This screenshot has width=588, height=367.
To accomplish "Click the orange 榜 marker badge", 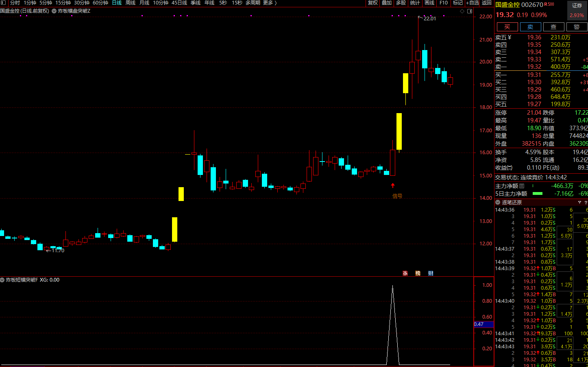I will coord(418,273).
